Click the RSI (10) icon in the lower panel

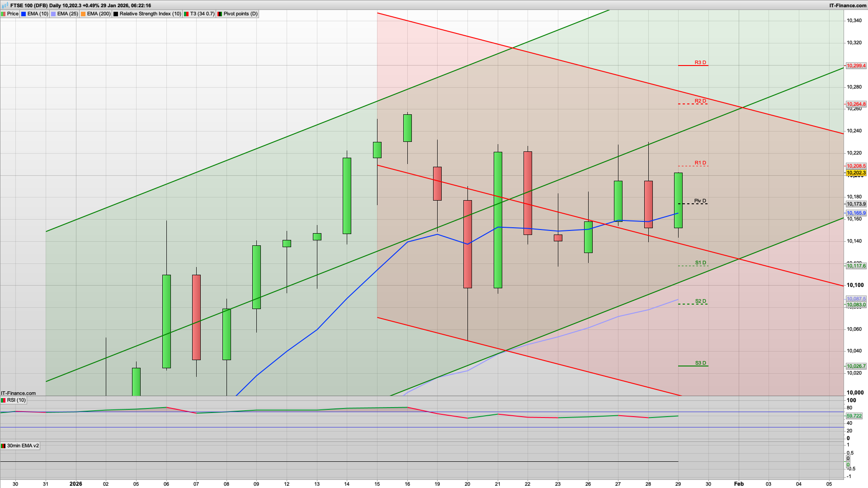coord(4,400)
